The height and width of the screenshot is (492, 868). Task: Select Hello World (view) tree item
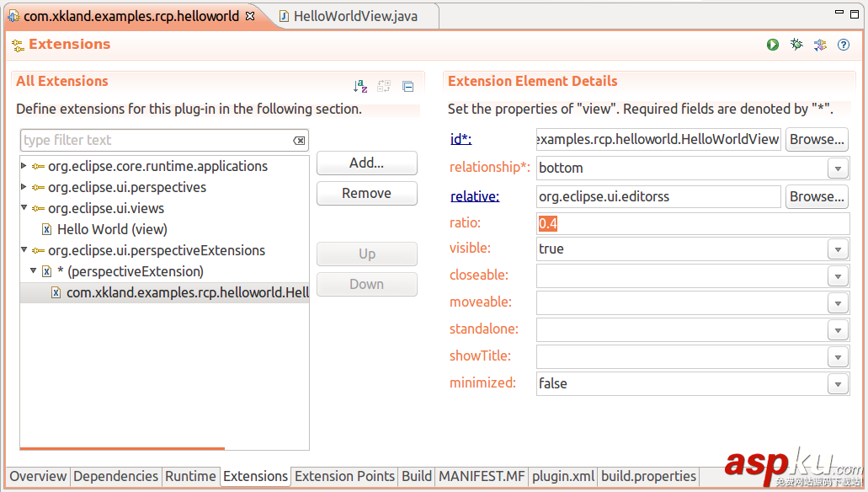[112, 229]
